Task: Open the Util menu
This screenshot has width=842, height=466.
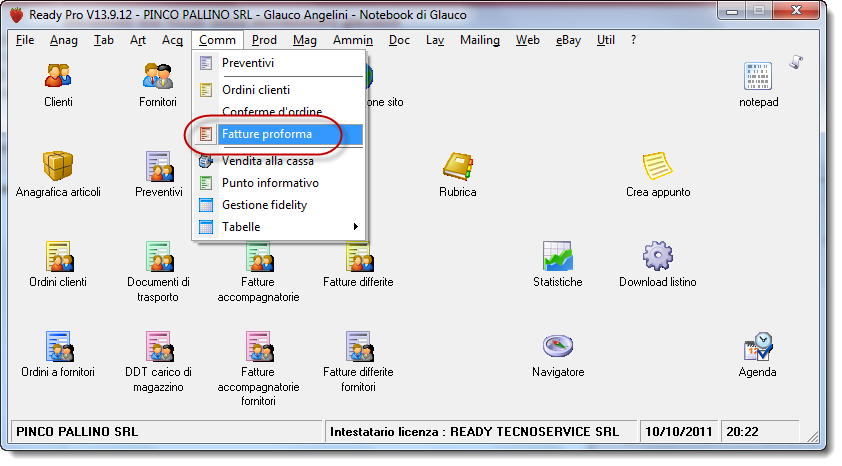Action: click(x=606, y=40)
